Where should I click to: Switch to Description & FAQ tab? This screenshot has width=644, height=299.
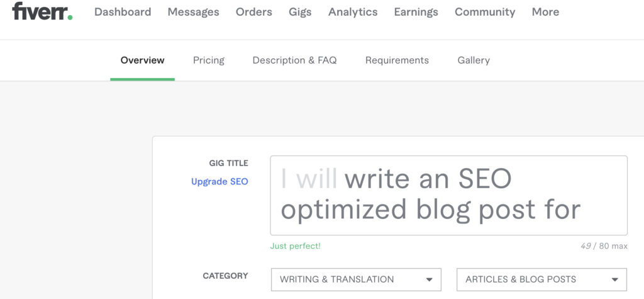coord(294,60)
